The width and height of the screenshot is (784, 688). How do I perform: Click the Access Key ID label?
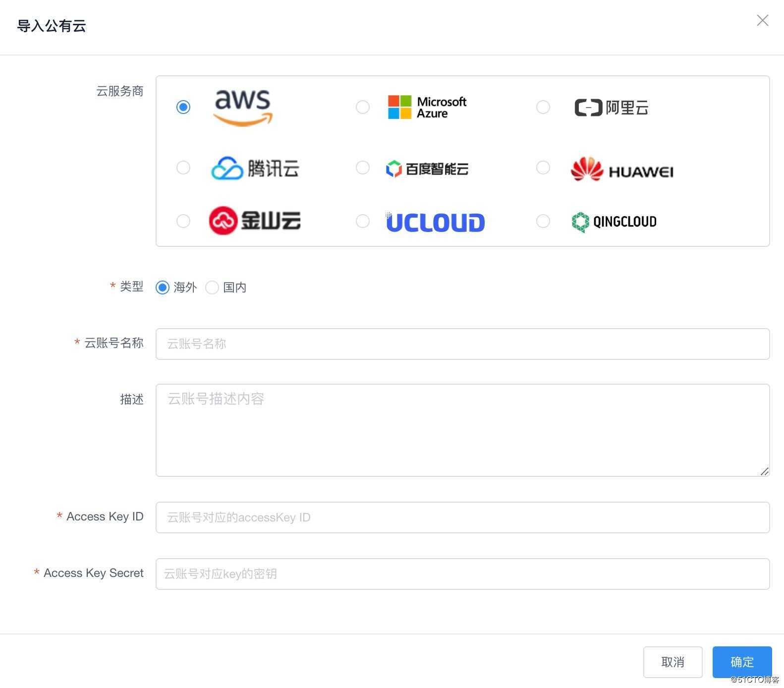(105, 516)
